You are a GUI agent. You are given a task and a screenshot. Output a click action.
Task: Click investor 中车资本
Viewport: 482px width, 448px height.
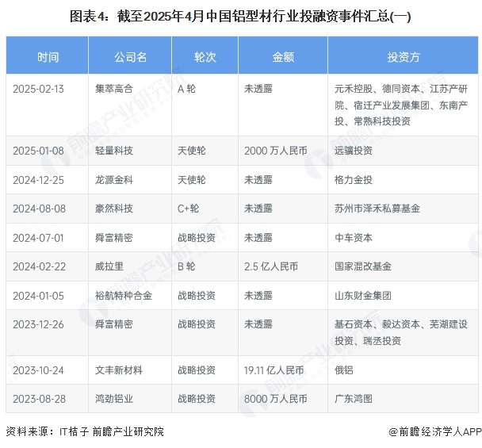point(354,238)
